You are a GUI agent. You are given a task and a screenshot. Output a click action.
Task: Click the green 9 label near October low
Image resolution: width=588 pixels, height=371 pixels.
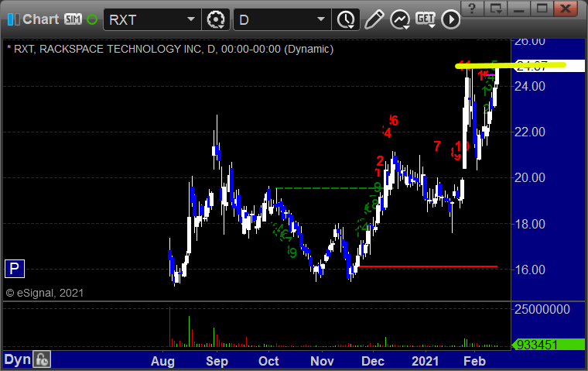point(292,252)
